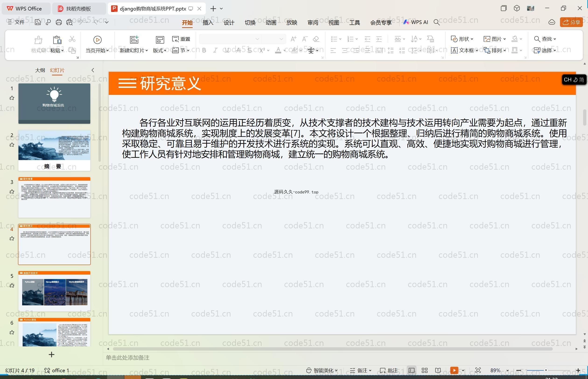
Task: Click Decrease indent icon
Action: pyautogui.click(x=367, y=39)
